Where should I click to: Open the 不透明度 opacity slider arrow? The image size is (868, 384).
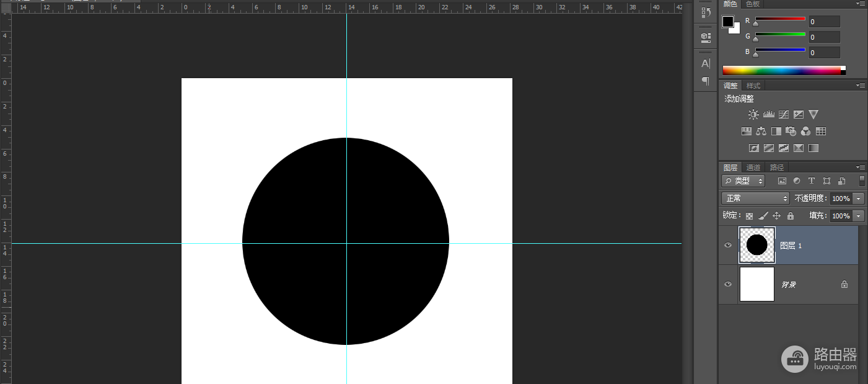(859, 199)
